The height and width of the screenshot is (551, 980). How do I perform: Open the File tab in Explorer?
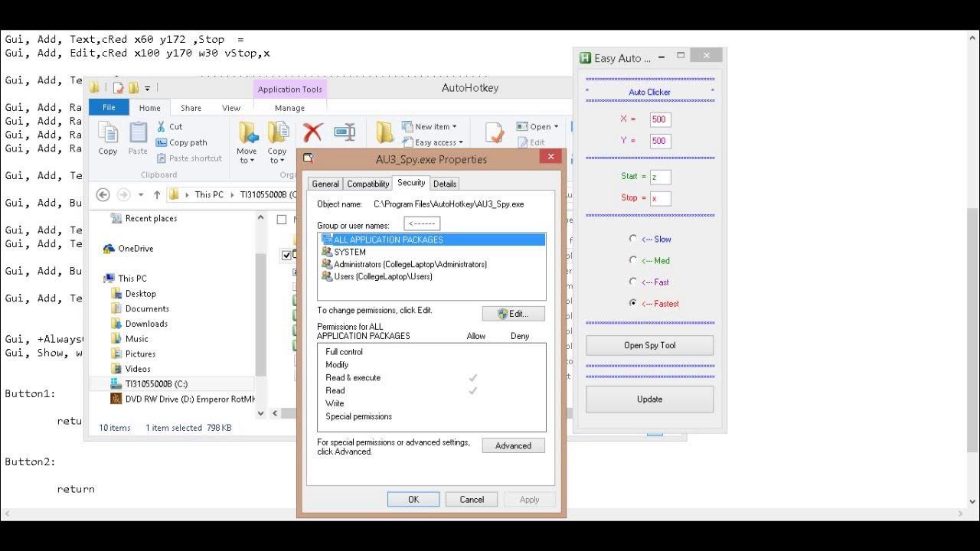tap(109, 108)
